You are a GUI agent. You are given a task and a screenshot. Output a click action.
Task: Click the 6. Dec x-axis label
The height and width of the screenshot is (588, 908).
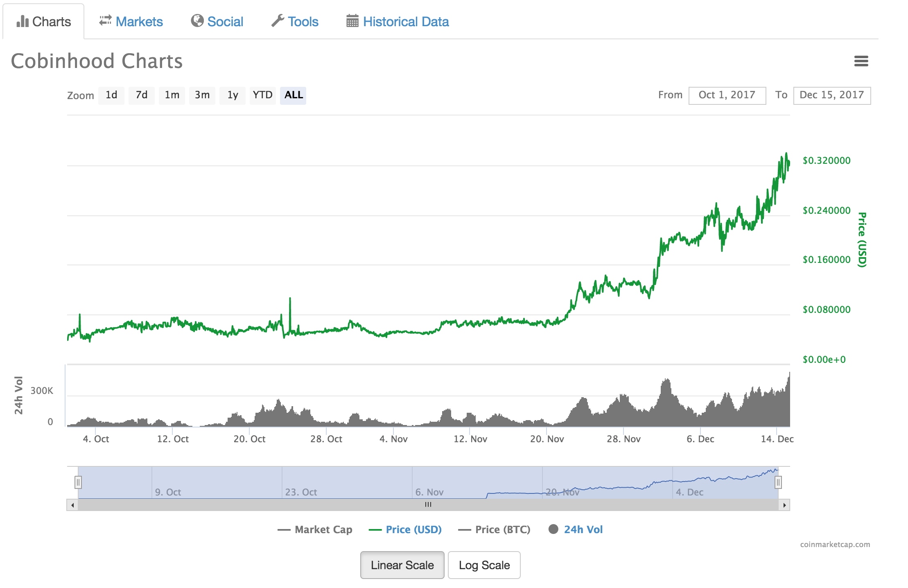(700, 439)
